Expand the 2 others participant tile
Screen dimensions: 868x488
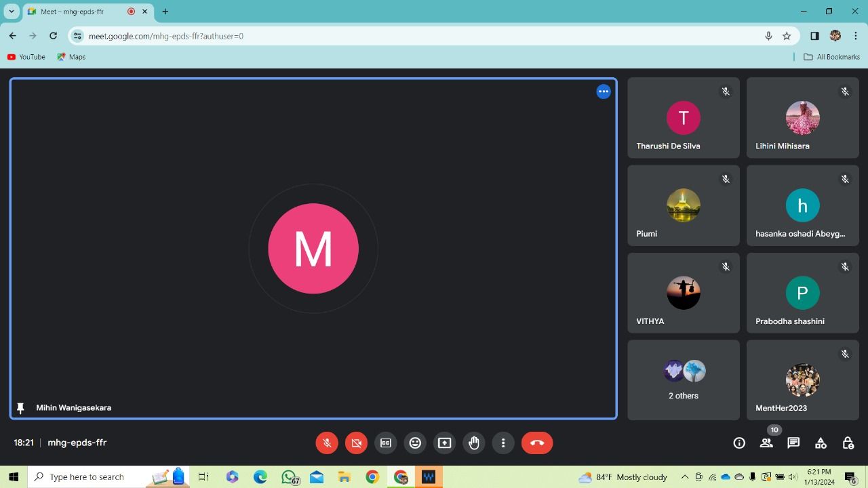click(x=684, y=380)
